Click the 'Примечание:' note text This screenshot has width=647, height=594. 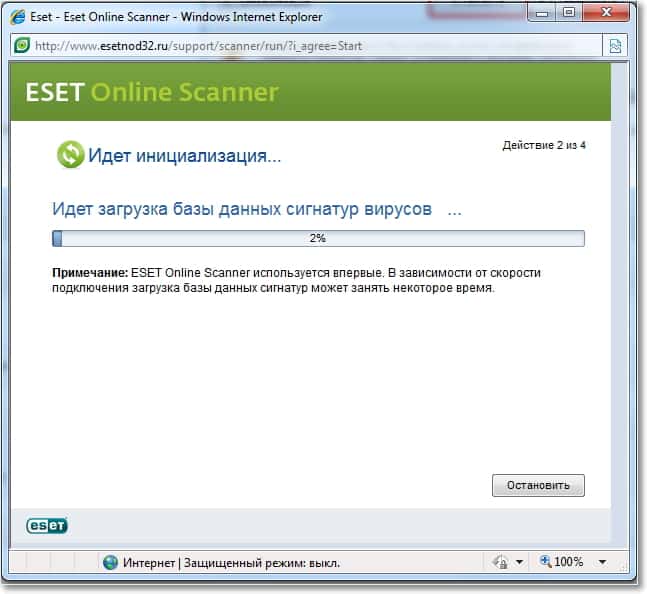tap(90, 273)
